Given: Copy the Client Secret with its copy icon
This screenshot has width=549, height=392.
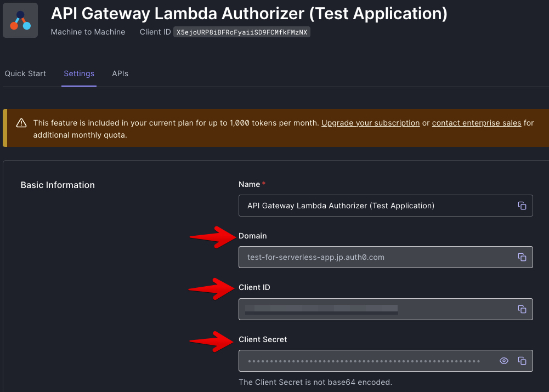Looking at the screenshot, I should [x=522, y=361].
